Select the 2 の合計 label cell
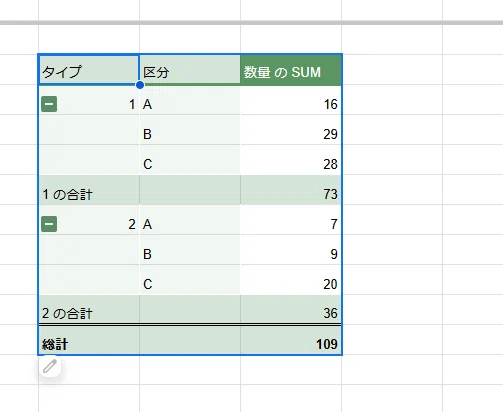The height and width of the screenshot is (412, 503). (89, 309)
